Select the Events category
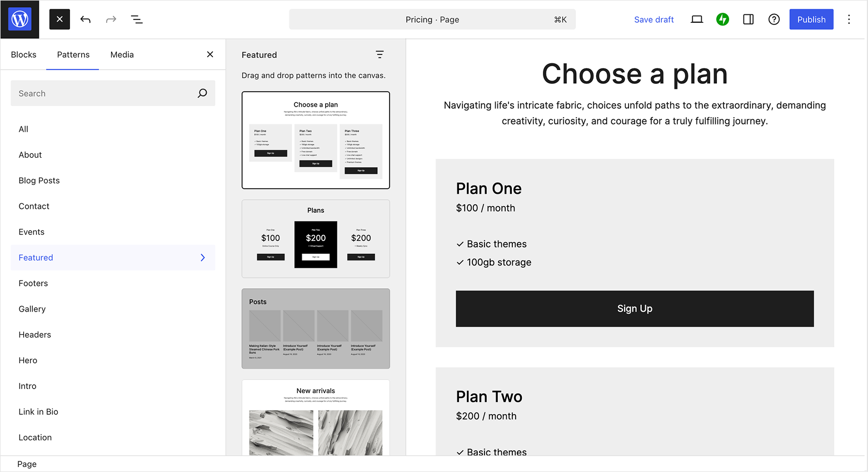Viewport: 868px width, 472px height. [113, 232]
